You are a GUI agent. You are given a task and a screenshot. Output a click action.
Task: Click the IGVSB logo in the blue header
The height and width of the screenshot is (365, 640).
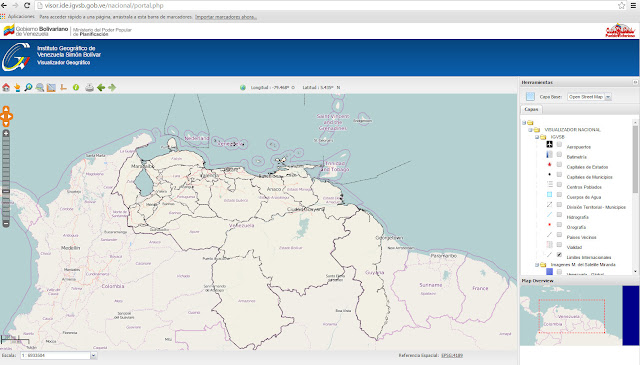(x=16, y=57)
